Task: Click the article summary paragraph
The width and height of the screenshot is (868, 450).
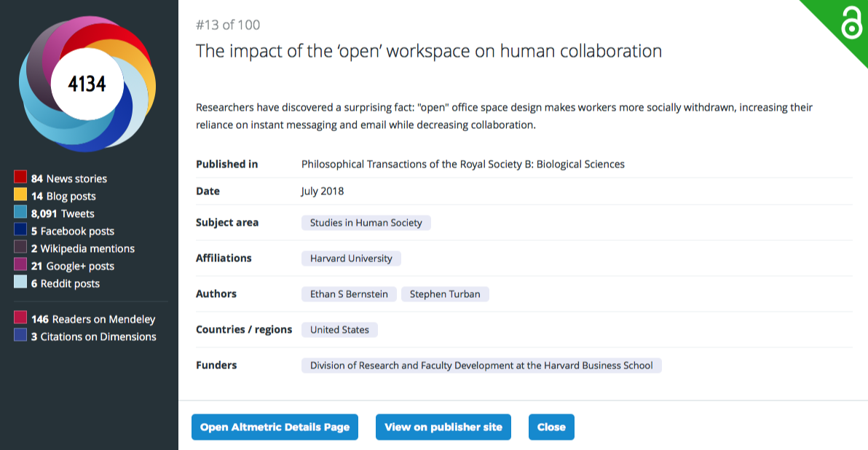Action: [505, 117]
